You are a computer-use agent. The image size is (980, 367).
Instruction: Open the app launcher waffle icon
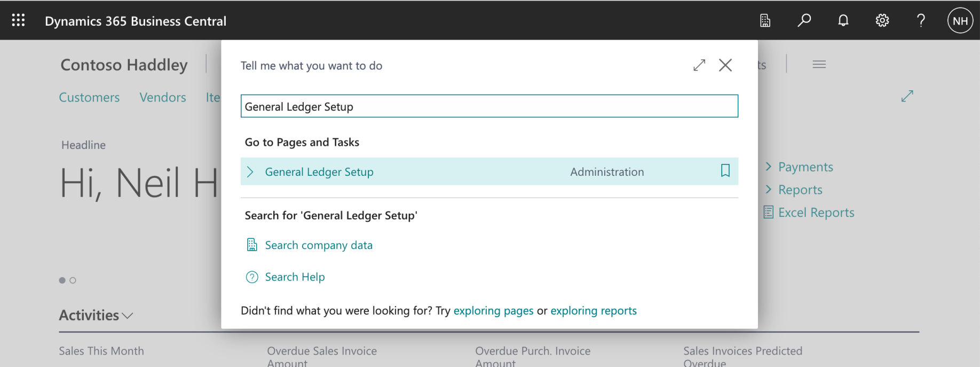[18, 20]
